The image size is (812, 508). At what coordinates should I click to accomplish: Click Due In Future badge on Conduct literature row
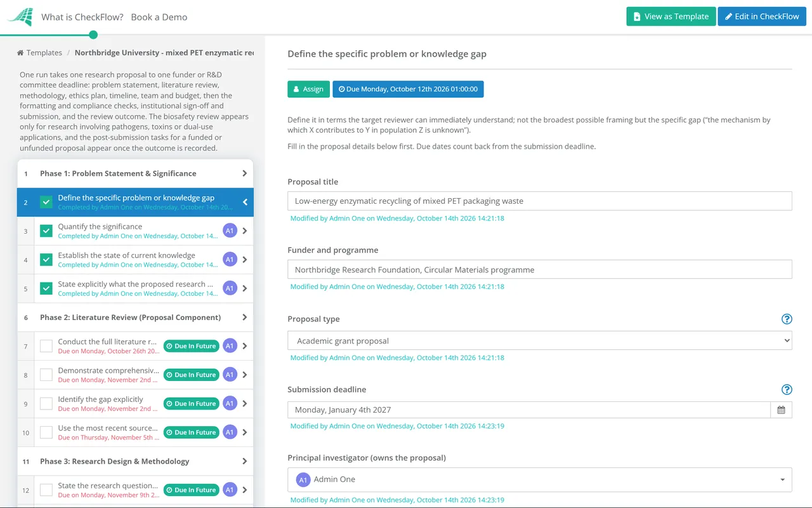coord(192,346)
